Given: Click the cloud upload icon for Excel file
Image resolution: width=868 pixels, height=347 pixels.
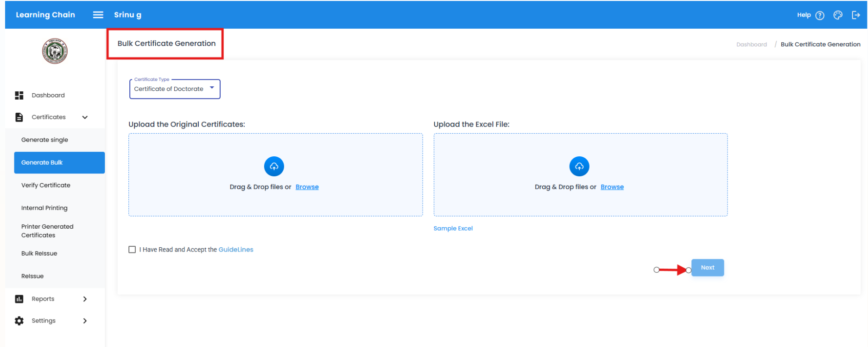Looking at the screenshot, I should 579,167.
